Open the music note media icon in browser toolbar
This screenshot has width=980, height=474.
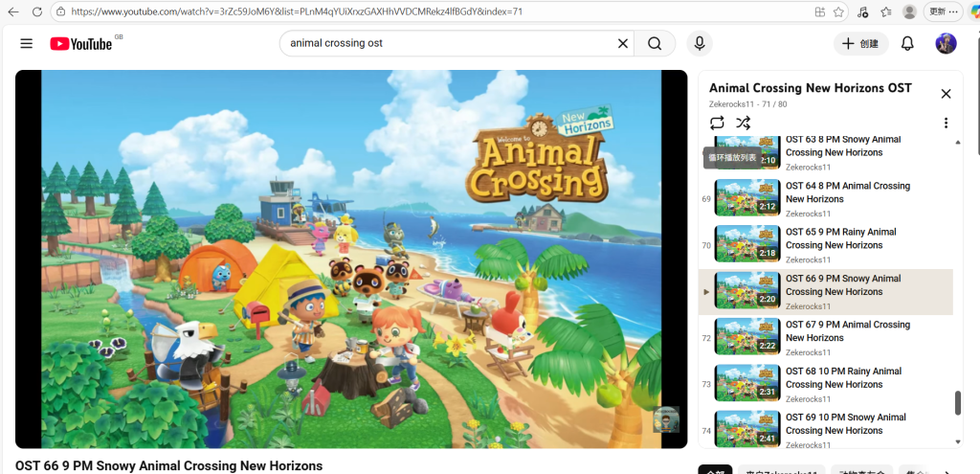click(862, 11)
